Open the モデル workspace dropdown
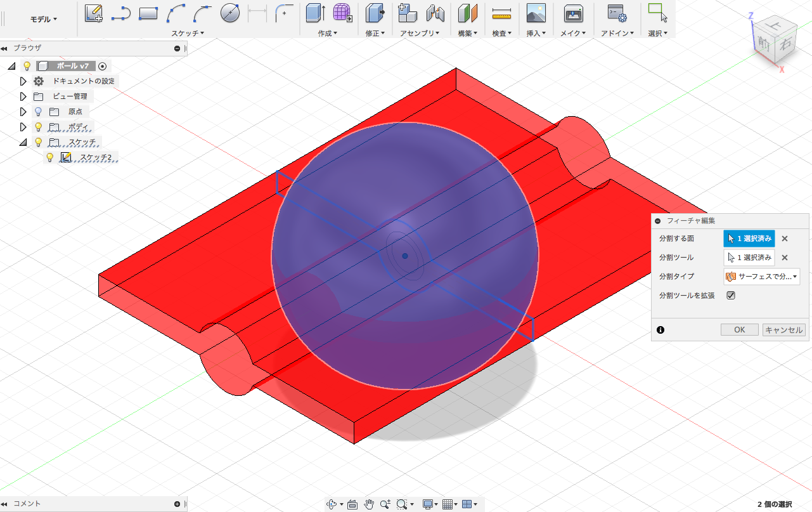Image resolution: width=812 pixels, height=512 pixels. [x=44, y=19]
